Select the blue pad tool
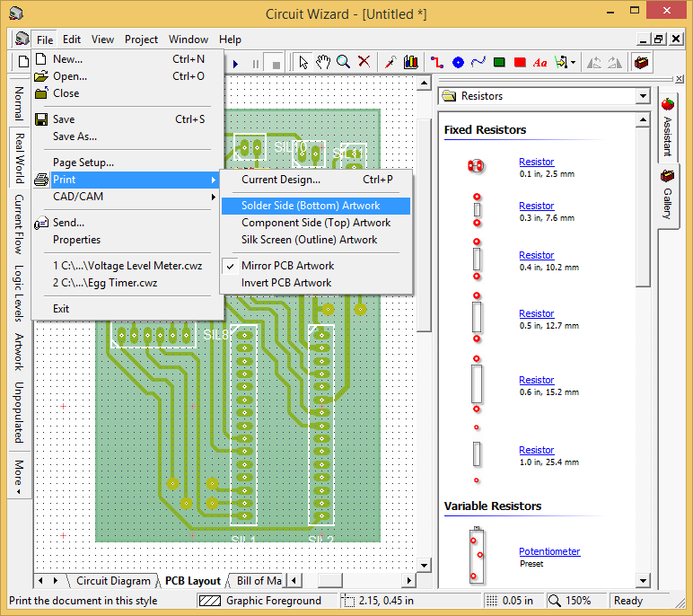Viewport: 693px width, 616px height. 458,62
